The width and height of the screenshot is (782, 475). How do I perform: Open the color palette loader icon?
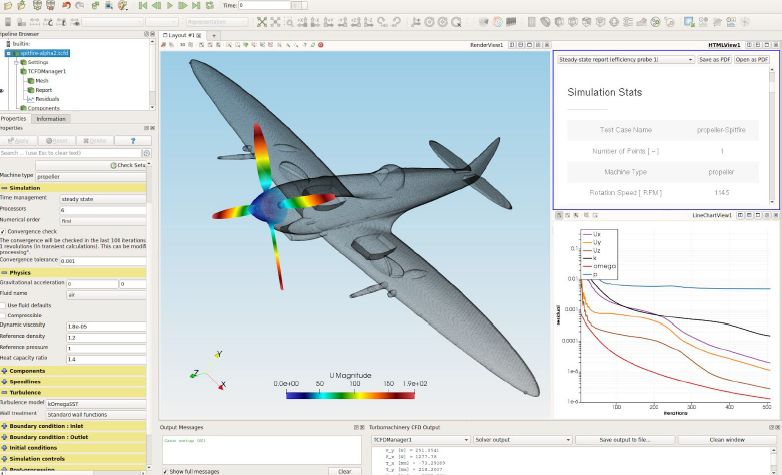coord(123,5)
